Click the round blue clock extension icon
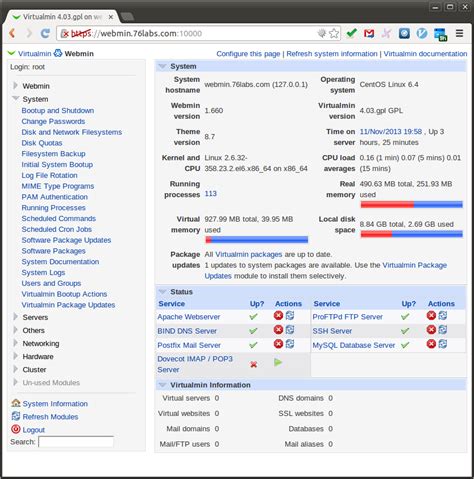Screen dimensions: 474x479 [422, 33]
